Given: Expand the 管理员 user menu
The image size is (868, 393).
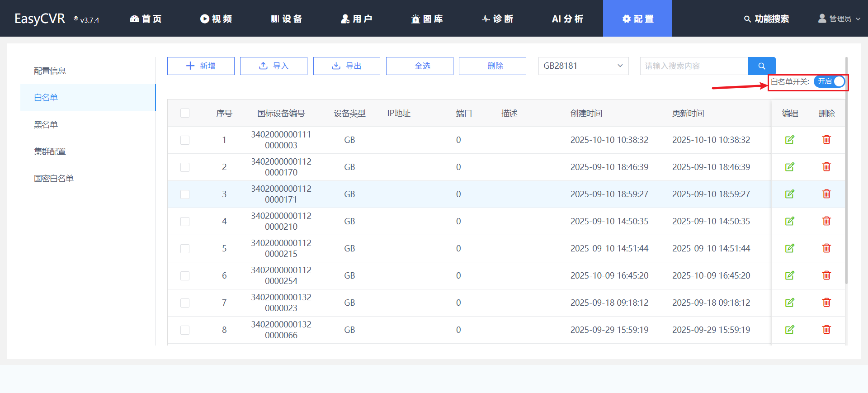Looking at the screenshot, I should [839, 19].
